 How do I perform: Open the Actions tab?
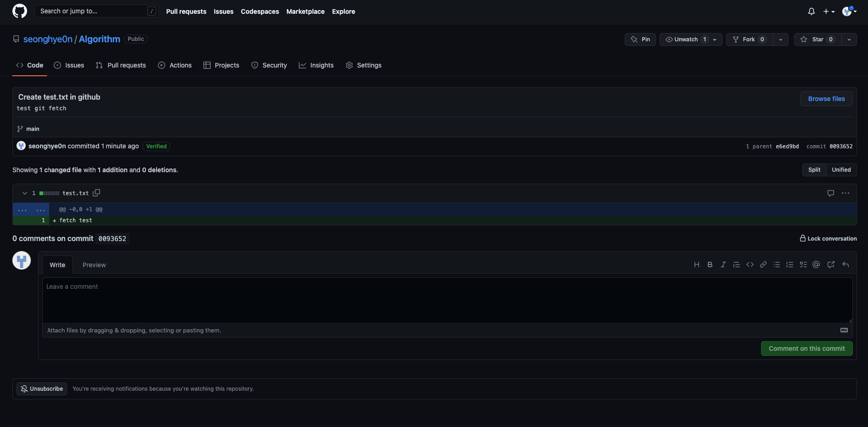pos(175,65)
